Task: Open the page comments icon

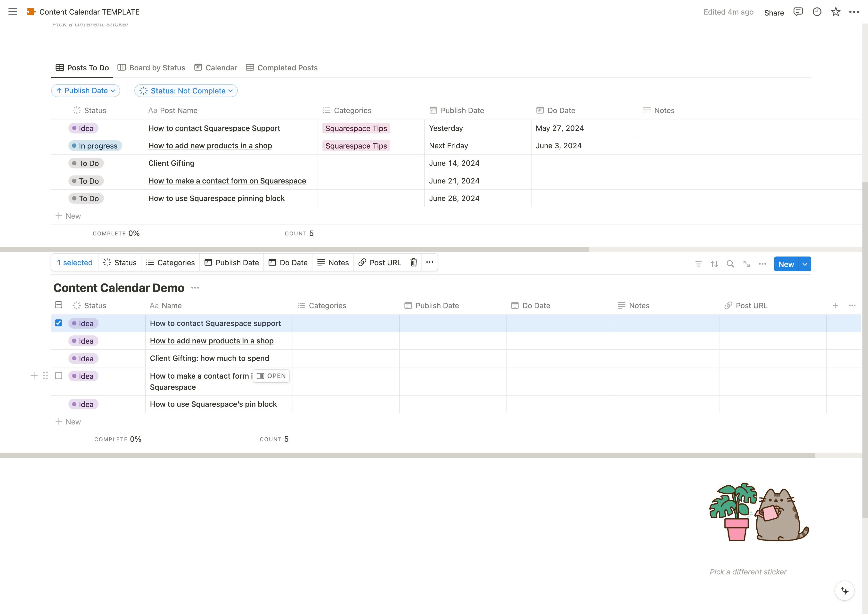Action: point(798,12)
